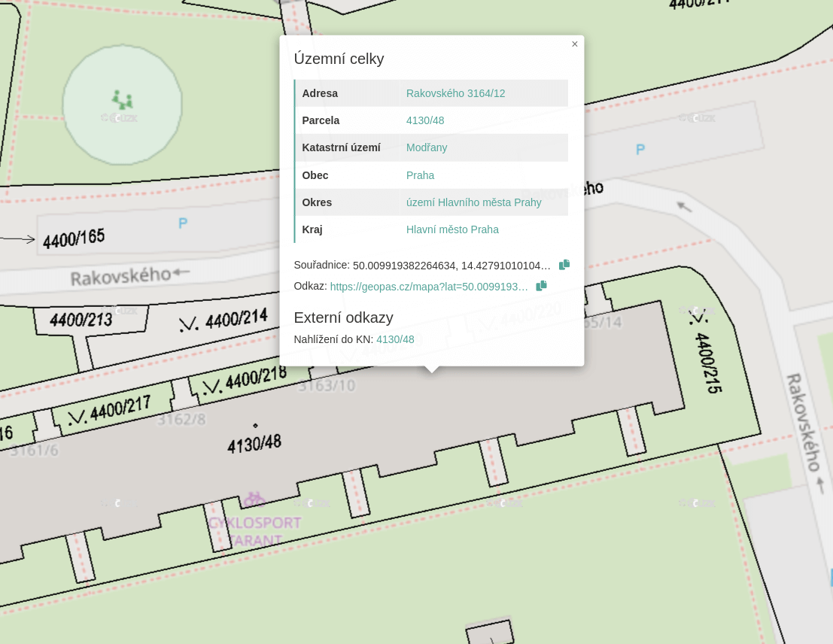This screenshot has width=833, height=644.
Task: Click the parking P symbol near parcel 4400/165
Action: [x=183, y=223]
